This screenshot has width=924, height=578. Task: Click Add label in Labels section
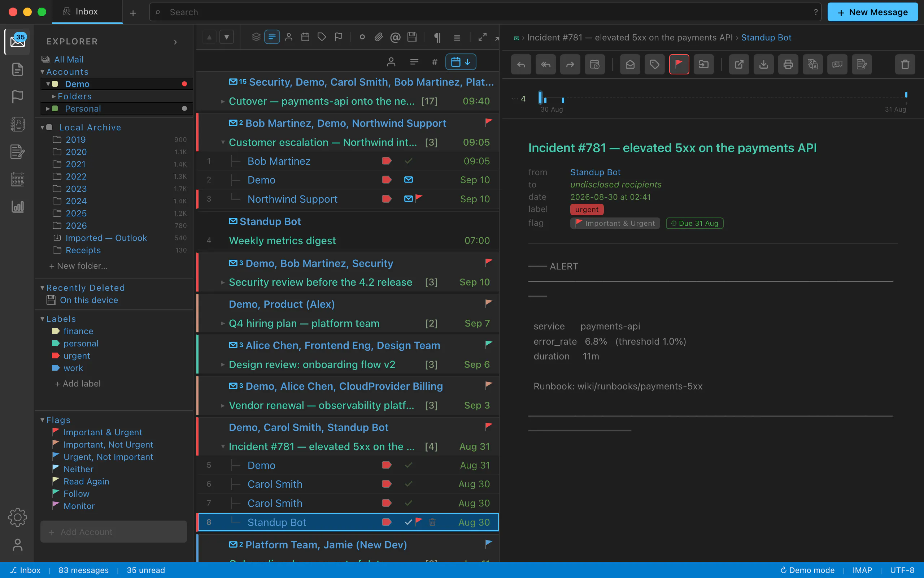pyautogui.click(x=78, y=383)
